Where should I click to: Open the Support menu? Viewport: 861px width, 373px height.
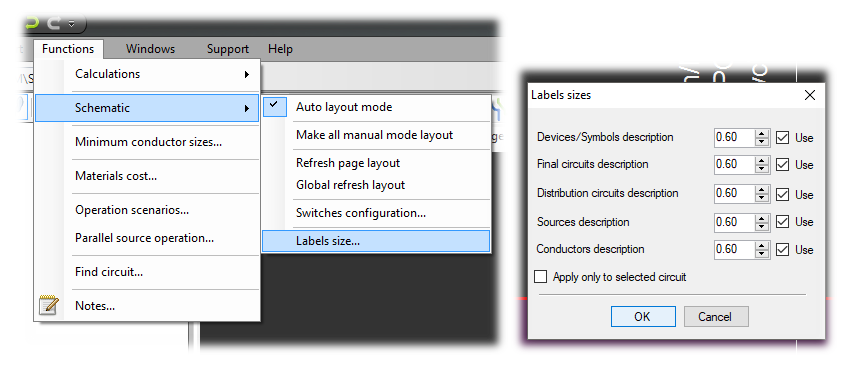[227, 49]
